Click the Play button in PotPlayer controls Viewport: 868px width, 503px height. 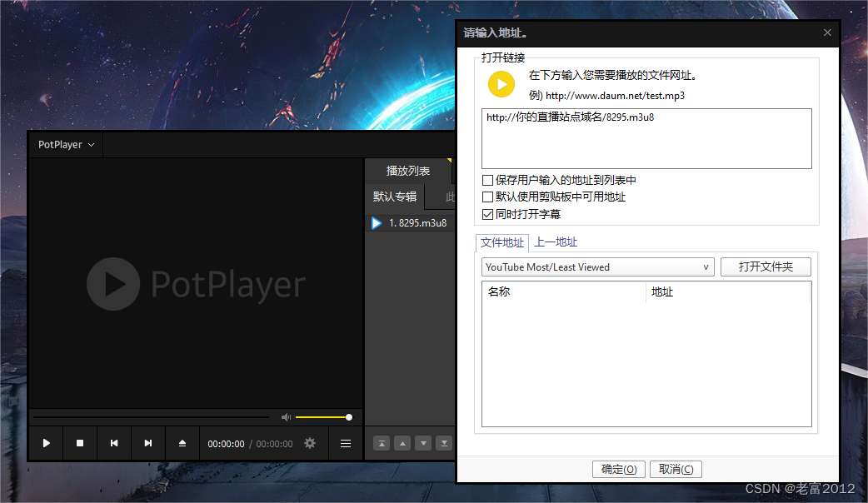tap(47, 443)
